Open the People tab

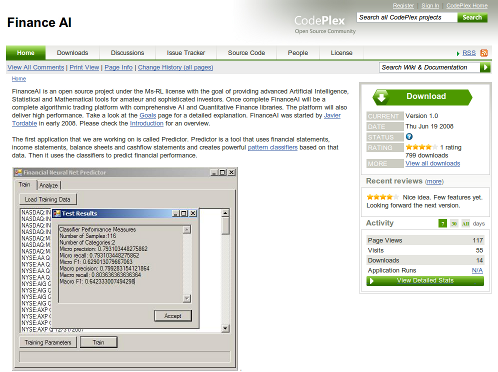[x=298, y=53]
